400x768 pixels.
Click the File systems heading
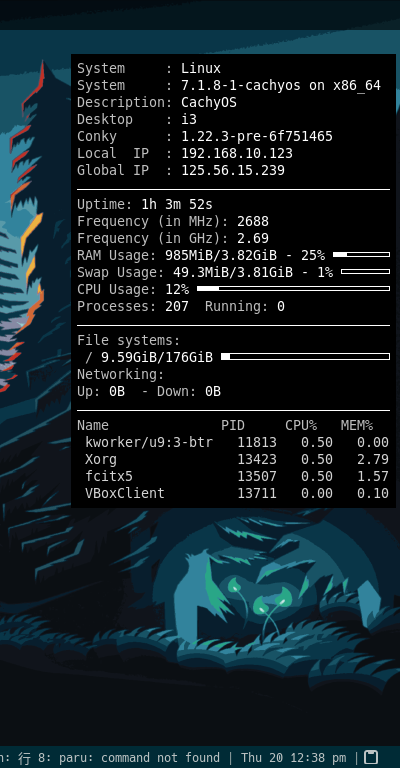click(x=129, y=340)
